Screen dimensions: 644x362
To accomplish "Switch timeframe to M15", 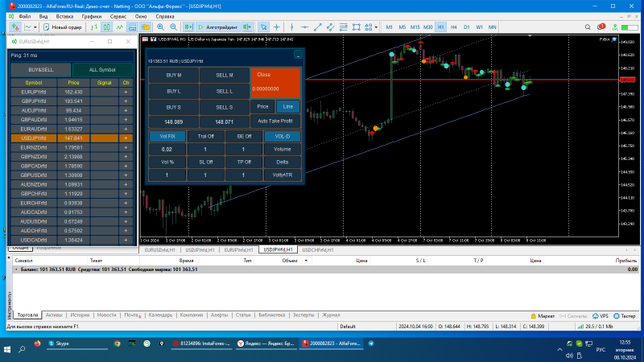I will click(415, 27).
